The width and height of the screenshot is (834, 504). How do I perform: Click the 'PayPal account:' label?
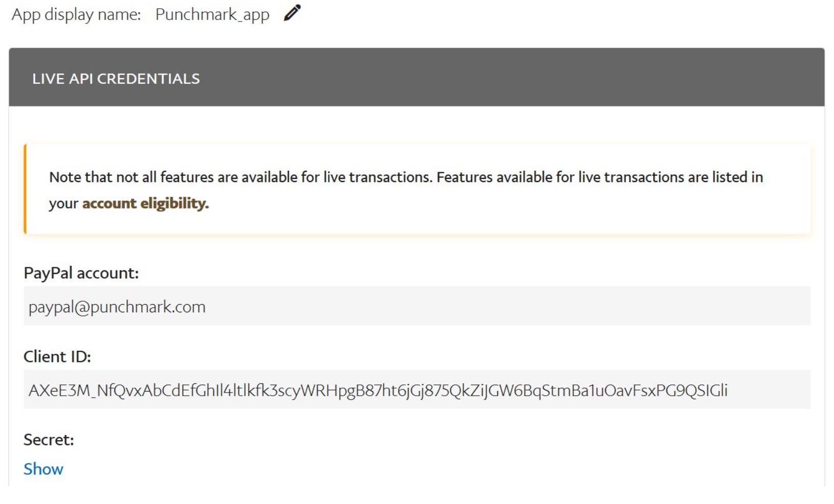click(81, 273)
